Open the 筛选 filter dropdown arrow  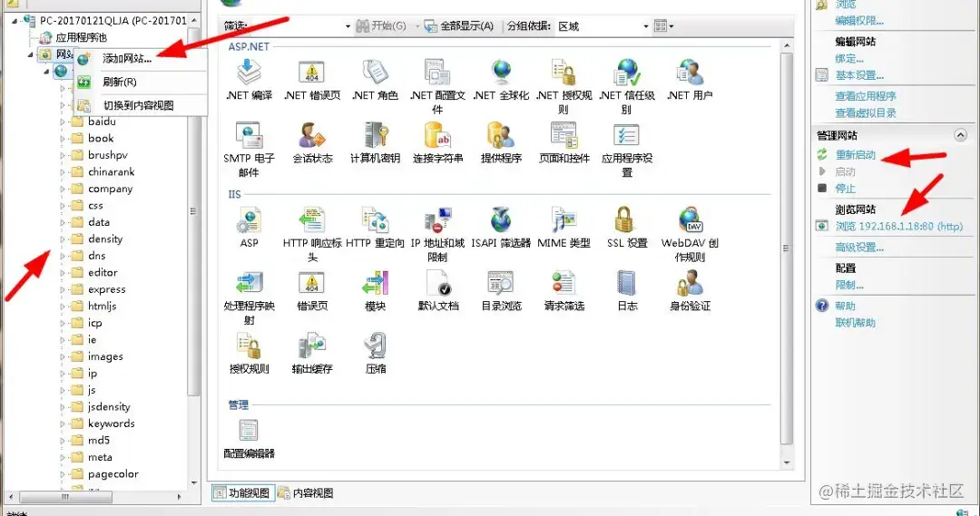(x=348, y=26)
